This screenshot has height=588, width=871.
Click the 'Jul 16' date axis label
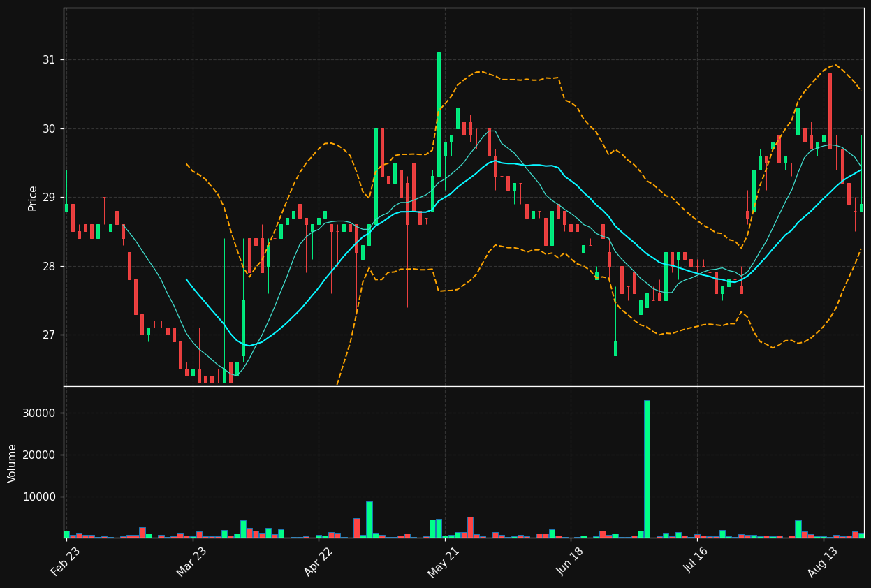coord(696,562)
